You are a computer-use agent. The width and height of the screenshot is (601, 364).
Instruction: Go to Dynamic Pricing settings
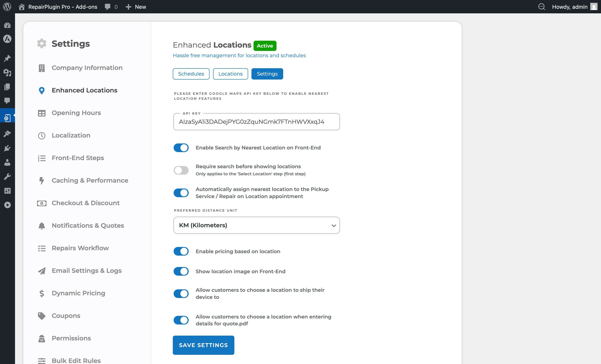(78, 293)
